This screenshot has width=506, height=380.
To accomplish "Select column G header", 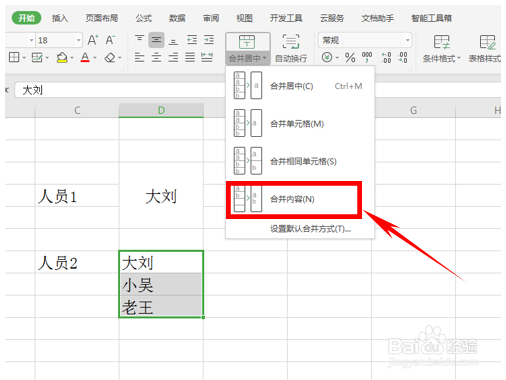I will (x=413, y=110).
